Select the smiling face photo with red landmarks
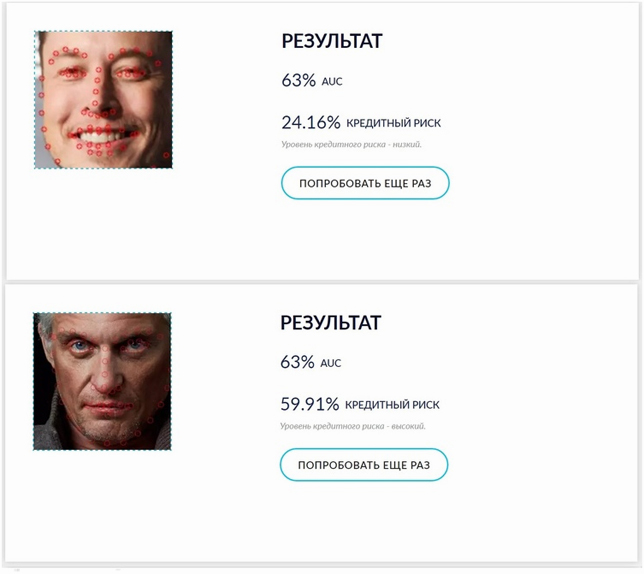The width and height of the screenshot is (644, 574). (x=104, y=100)
